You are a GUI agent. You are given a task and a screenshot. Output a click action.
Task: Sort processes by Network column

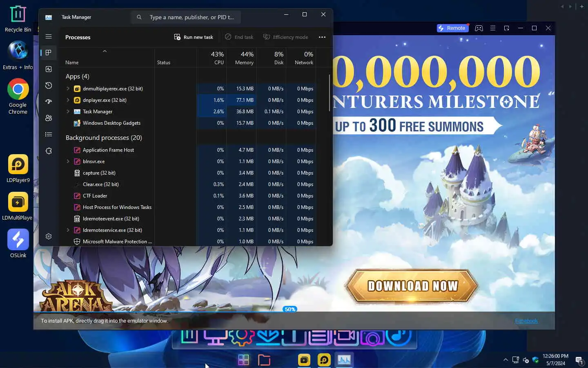coord(301,58)
